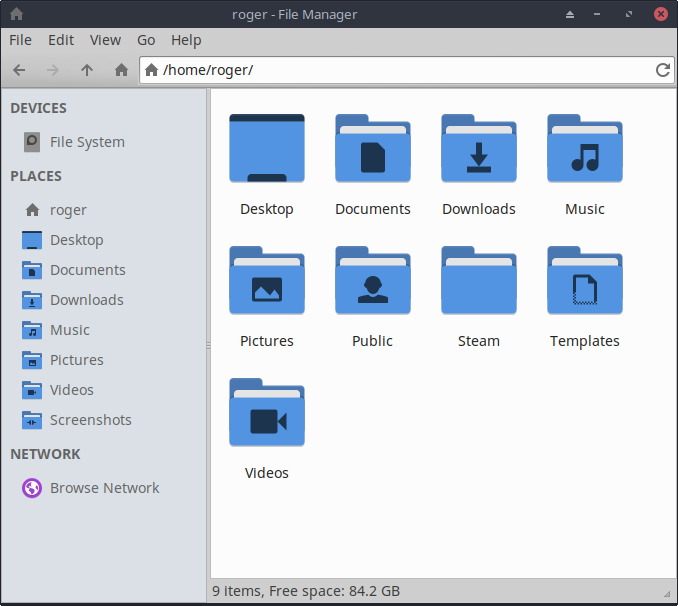Click the Videos icon in the sidebar
The image size is (678, 606).
[32, 390]
